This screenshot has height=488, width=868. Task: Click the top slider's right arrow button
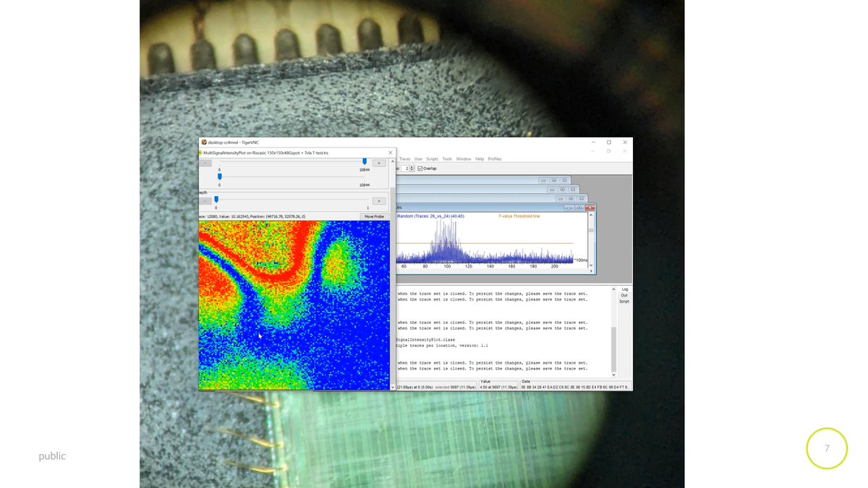379,163
